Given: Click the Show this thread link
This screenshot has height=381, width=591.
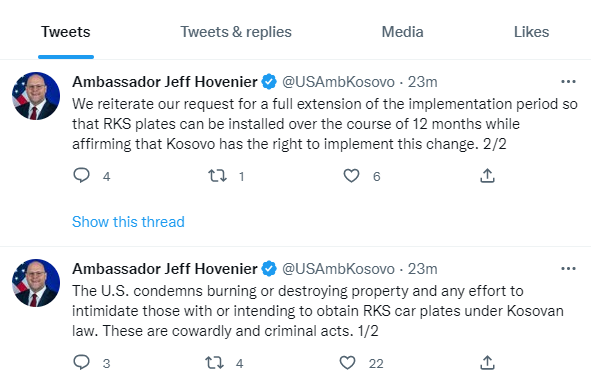Looking at the screenshot, I should tap(128, 222).
